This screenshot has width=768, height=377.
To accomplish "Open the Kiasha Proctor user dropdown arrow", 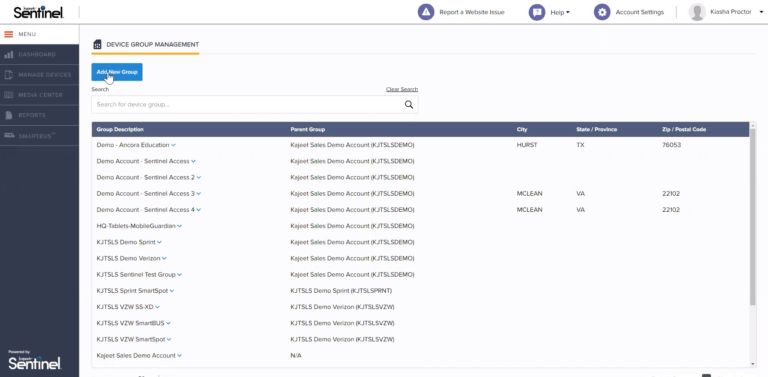I will [761, 12].
